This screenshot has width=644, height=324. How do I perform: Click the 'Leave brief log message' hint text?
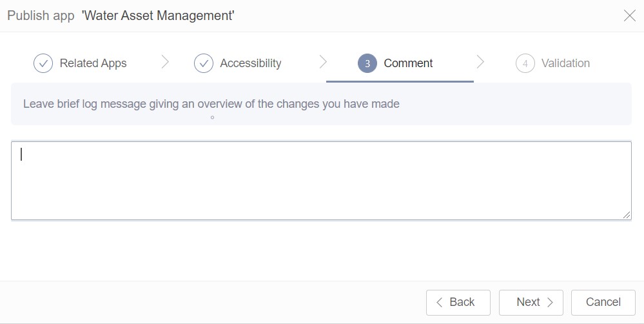(211, 104)
